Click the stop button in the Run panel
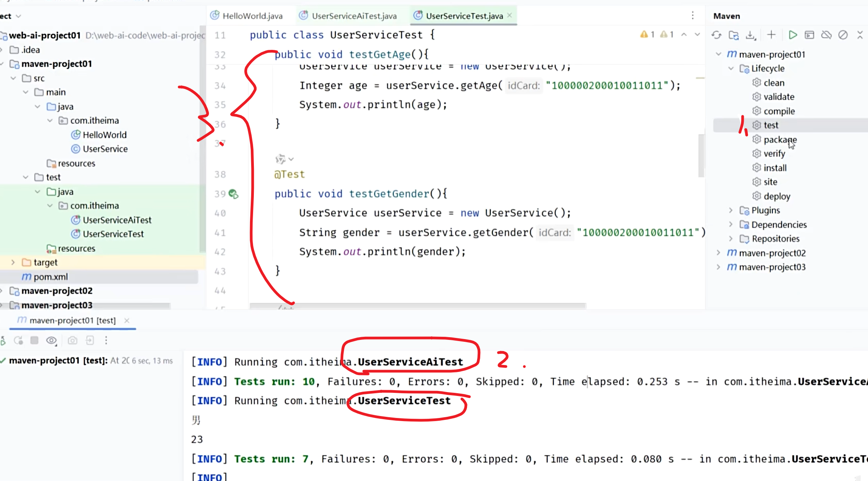Viewport: 868px width, 481px height. (34, 340)
